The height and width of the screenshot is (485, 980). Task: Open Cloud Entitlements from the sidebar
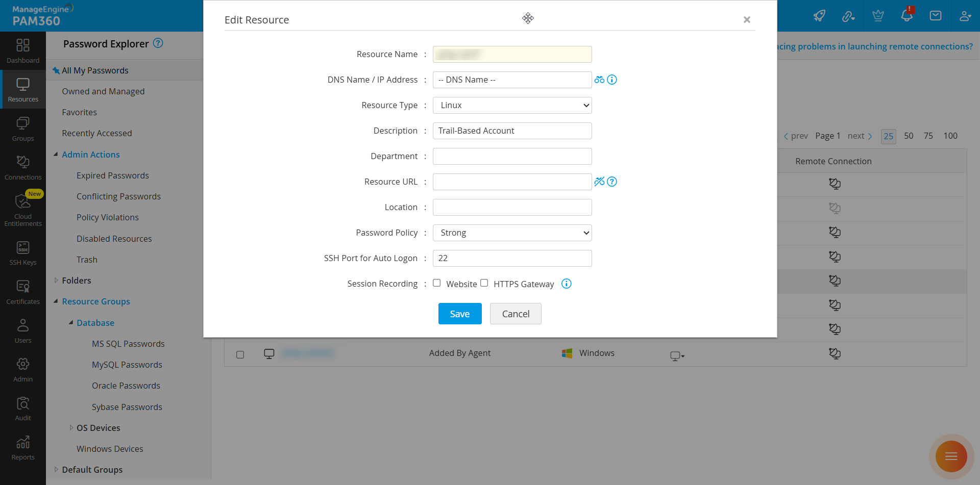[x=22, y=207]
